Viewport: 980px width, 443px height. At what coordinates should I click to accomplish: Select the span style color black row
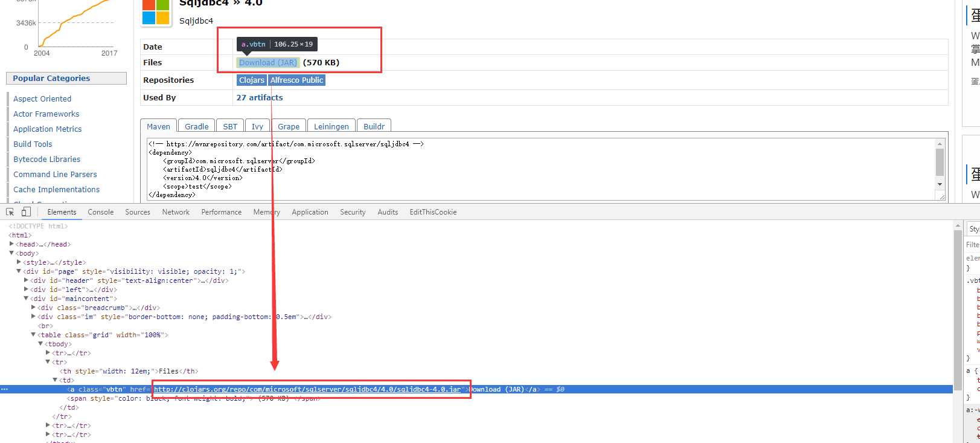click(193, 398)
